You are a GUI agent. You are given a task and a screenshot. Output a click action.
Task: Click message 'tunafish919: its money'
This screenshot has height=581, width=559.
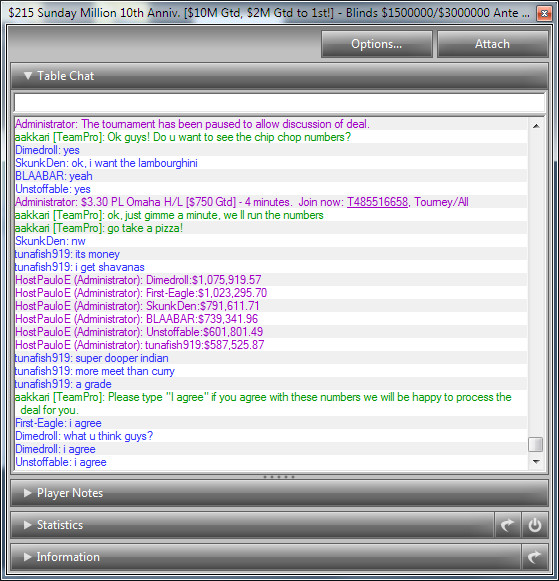click(x=67, y=254)
